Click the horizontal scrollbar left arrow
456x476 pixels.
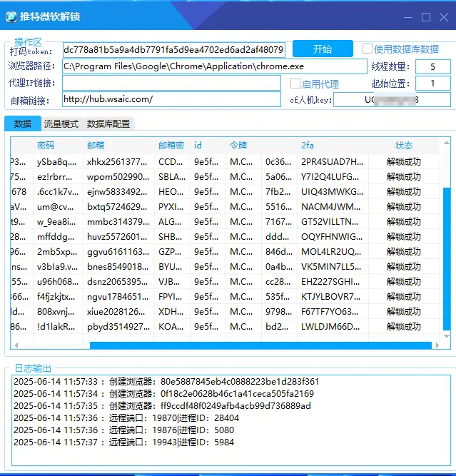click(16, 345)
